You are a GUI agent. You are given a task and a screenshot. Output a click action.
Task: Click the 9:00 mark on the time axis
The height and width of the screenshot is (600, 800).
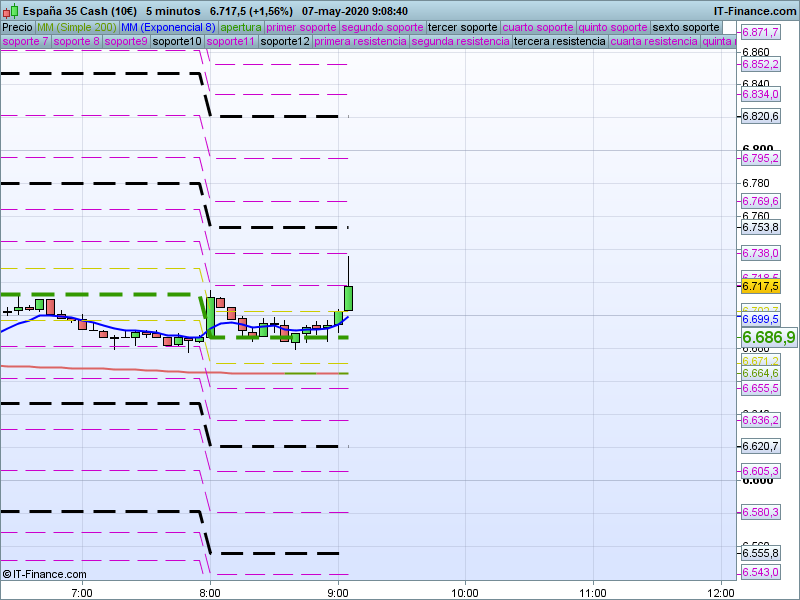pos(339,592)
